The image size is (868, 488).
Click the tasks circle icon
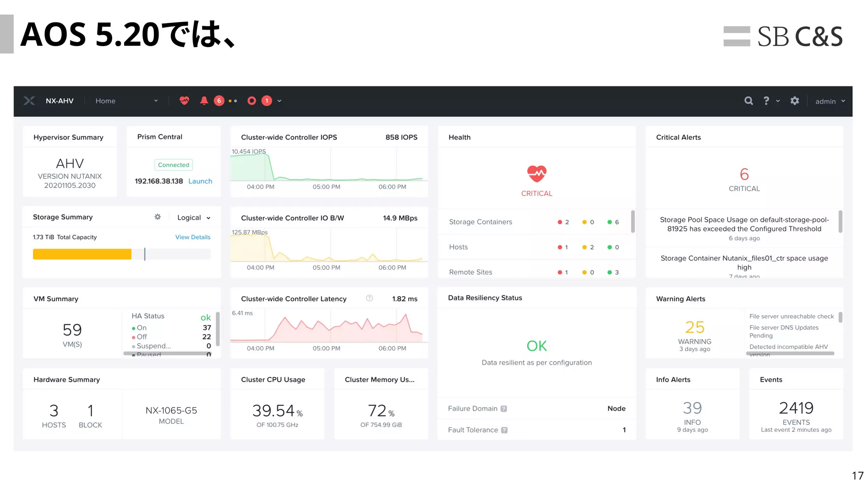(252, 101)
